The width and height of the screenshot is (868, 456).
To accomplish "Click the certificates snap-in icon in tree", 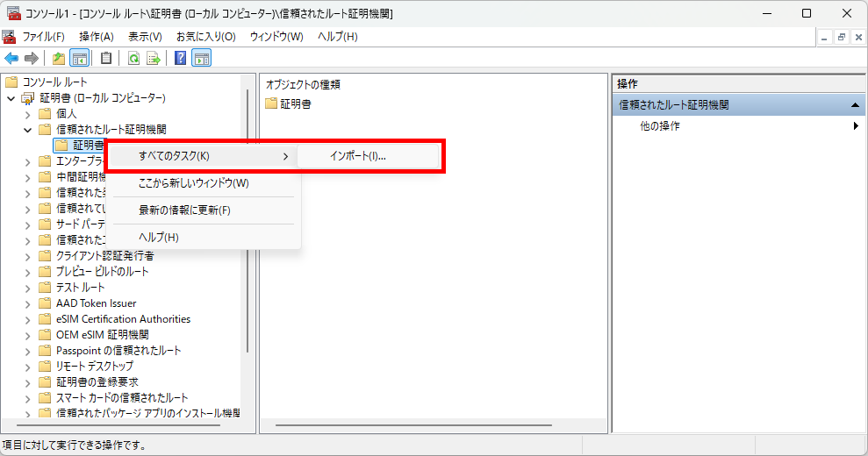I will pyautogui.click(x=28, y=98).
